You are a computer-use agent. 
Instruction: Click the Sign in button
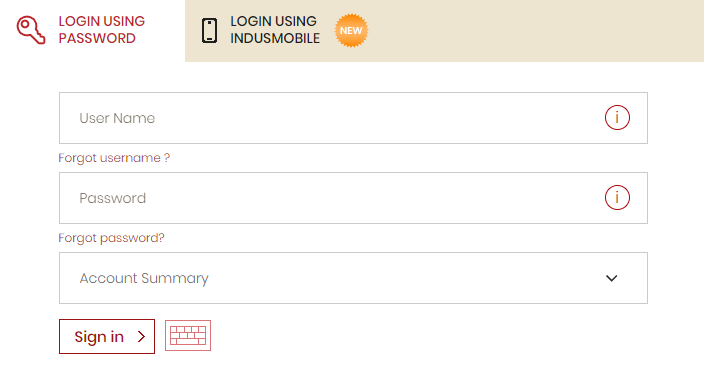[107, 337]
